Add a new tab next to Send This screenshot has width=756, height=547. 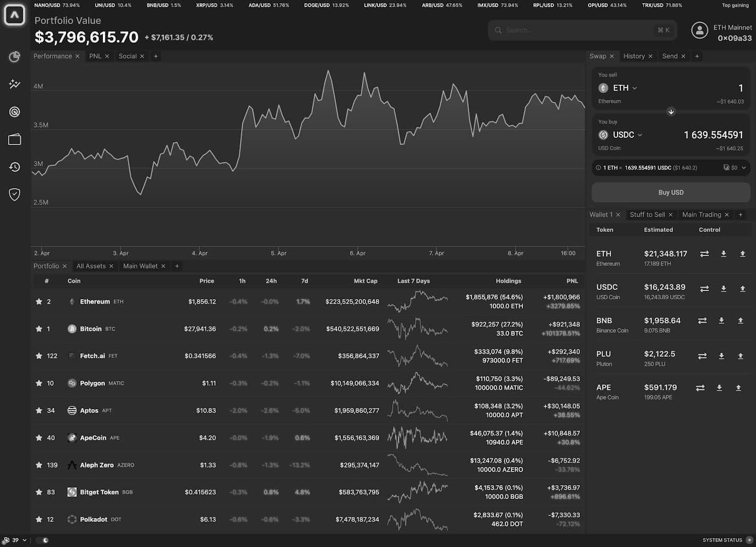[697, 56]
